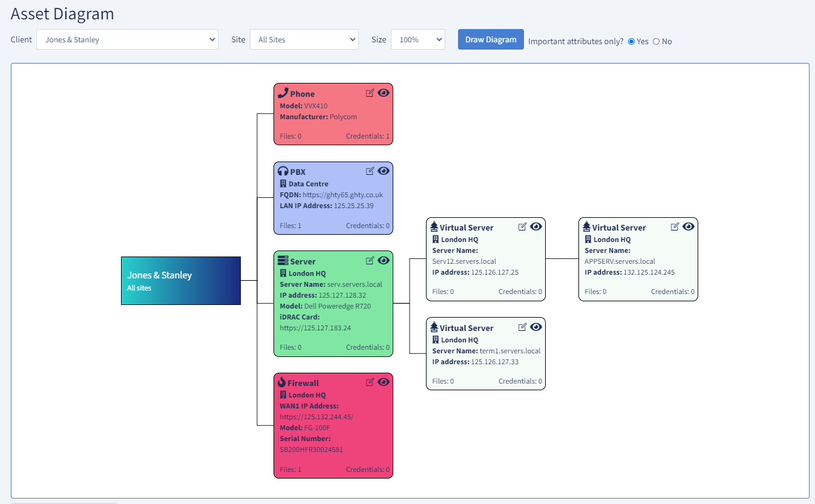View PBX asset via eye icon
This screenshot has width=815, height=504.
pyautogui.click(x=384, y=171)
